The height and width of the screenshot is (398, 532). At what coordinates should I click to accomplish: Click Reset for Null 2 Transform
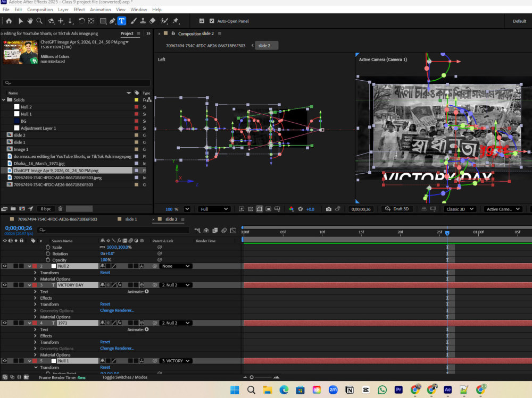click(x=105, y=273)
